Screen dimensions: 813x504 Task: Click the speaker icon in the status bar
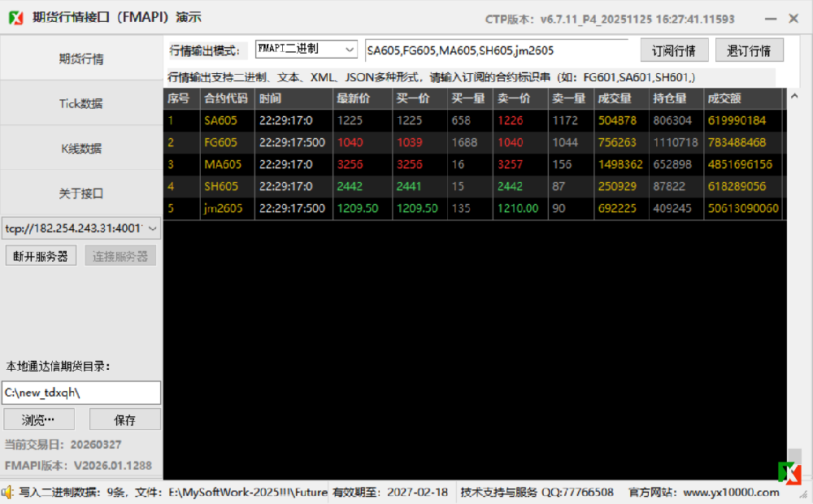(7, 492)
